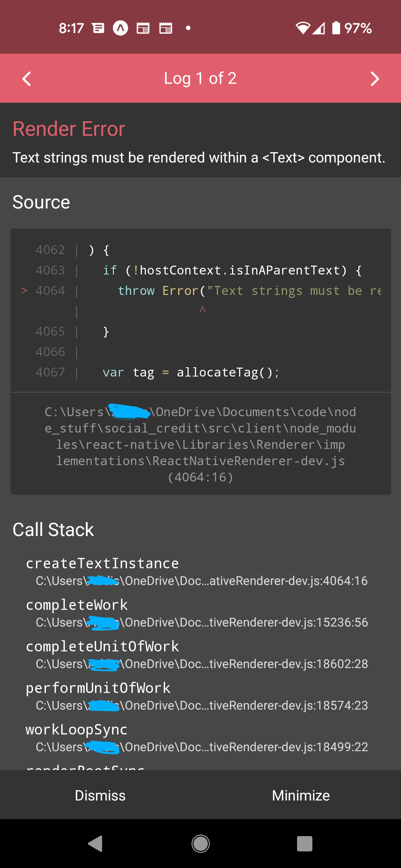The image size is (401, 868).
Task: Tap the Log 1 of 2 header
Action: tap(200, 78)
